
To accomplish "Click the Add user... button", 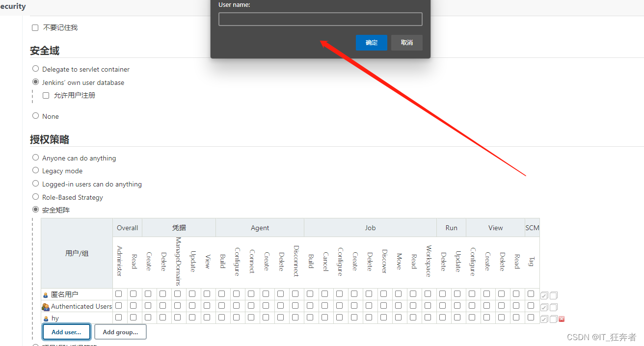I will pos(66,332).
